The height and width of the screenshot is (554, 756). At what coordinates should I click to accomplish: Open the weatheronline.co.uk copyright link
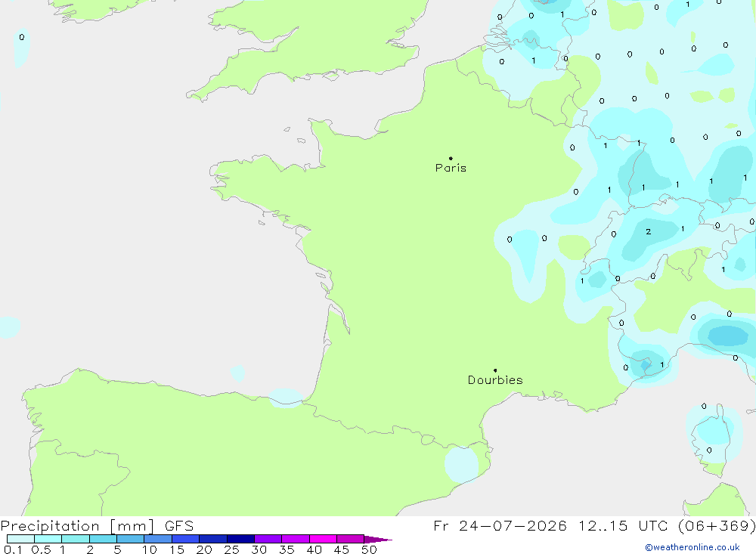pos(692,547)
